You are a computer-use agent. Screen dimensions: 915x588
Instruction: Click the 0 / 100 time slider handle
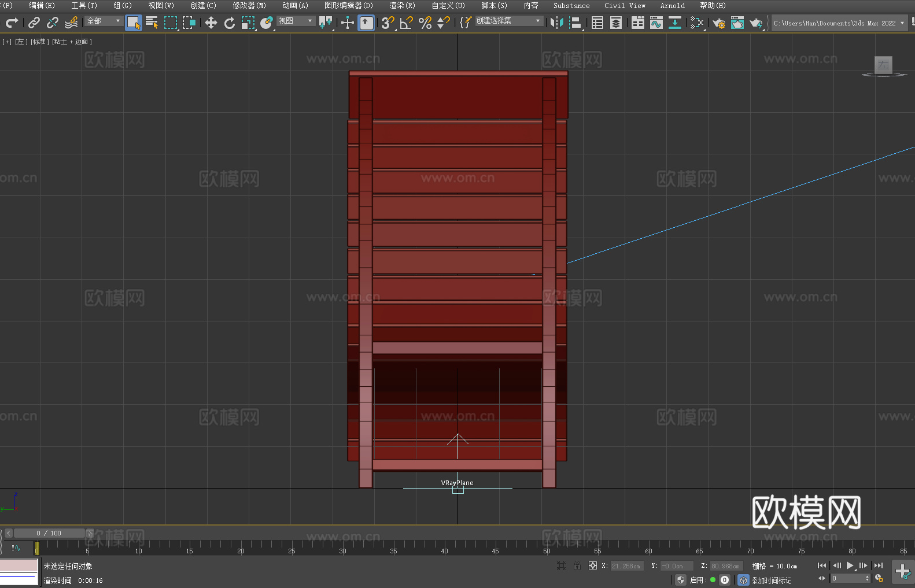coord(49,533)
